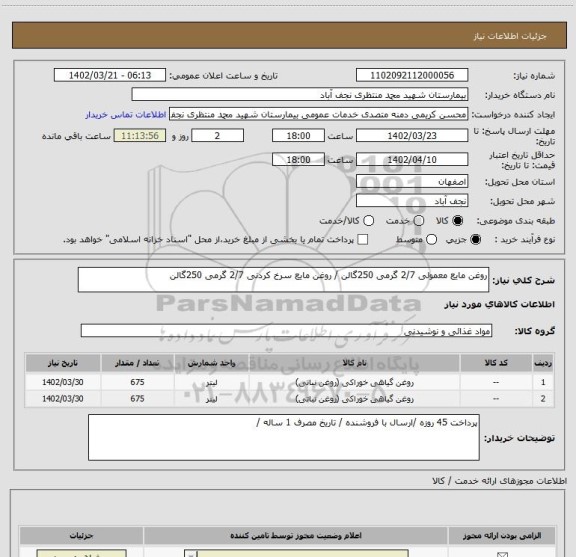The width and height of the screenshot is (576, 557).
Task: Click the نام کالا column header
Action: 354,363
